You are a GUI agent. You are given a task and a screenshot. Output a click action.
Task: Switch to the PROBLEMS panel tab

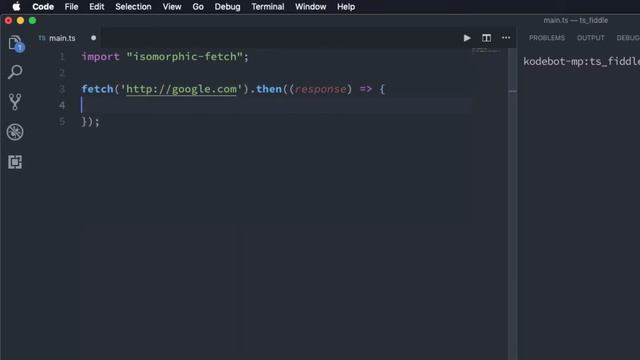(x=547, y=38)
